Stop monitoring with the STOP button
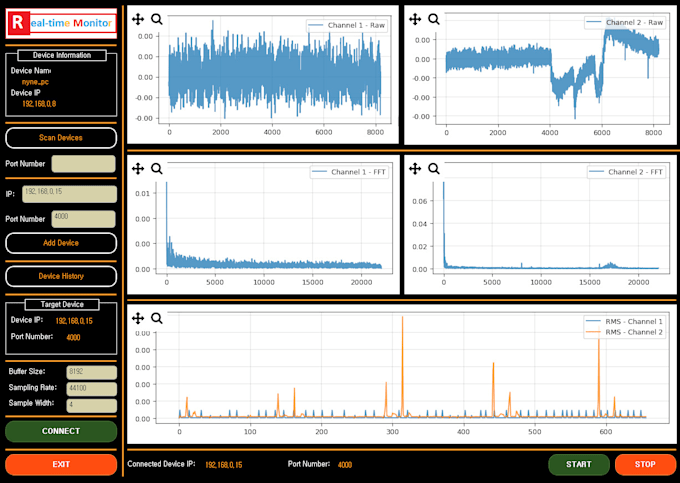This screenshot has height=483, width=680. pyautogui.click(x=645, y=464)
